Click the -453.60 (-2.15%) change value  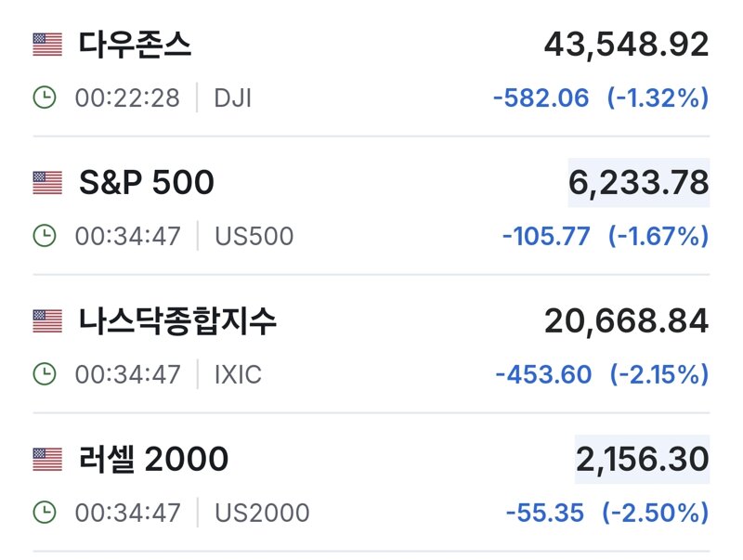(x=602, y=374)
